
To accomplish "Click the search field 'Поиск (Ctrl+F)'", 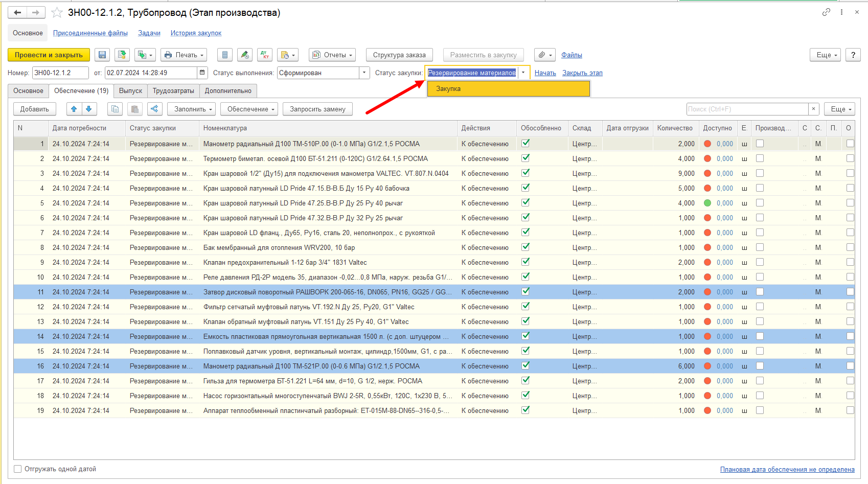I will tap(747, 109).
